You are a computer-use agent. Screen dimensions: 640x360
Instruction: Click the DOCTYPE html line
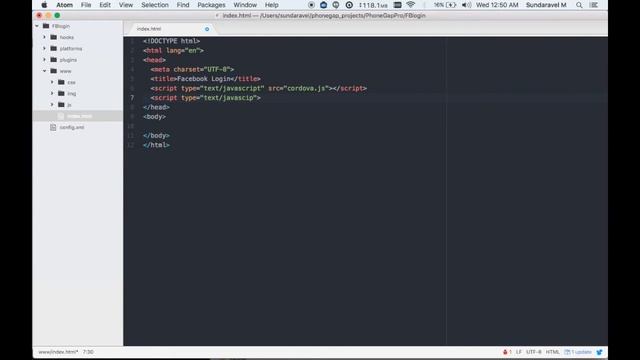(171, 41)
